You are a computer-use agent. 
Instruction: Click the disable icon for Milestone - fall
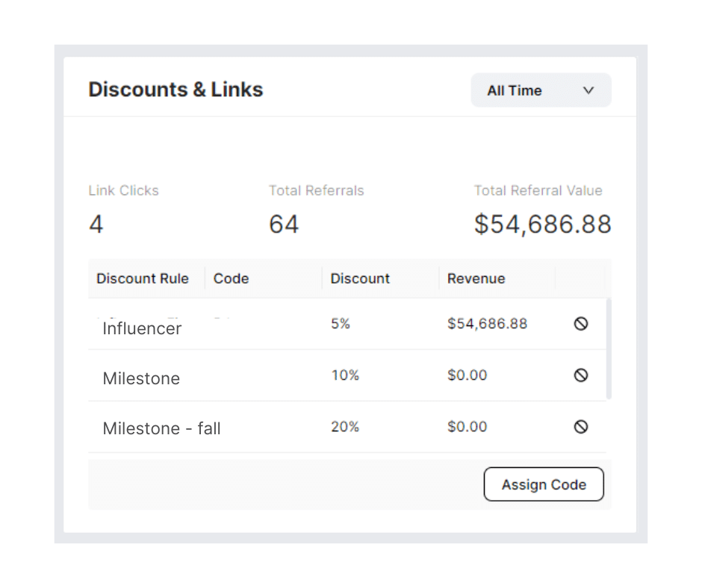point(580,427)
